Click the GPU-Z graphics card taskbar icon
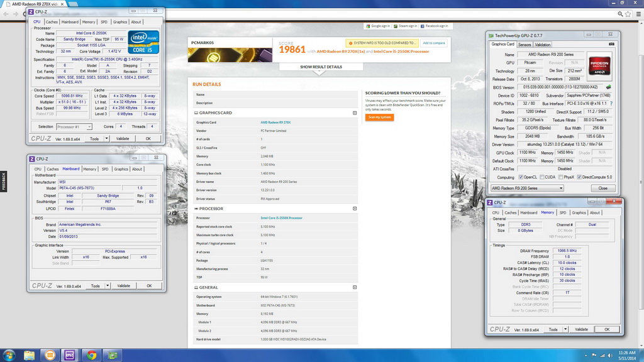644x362 pixels. pyautogui.click(x=113, y=355)
